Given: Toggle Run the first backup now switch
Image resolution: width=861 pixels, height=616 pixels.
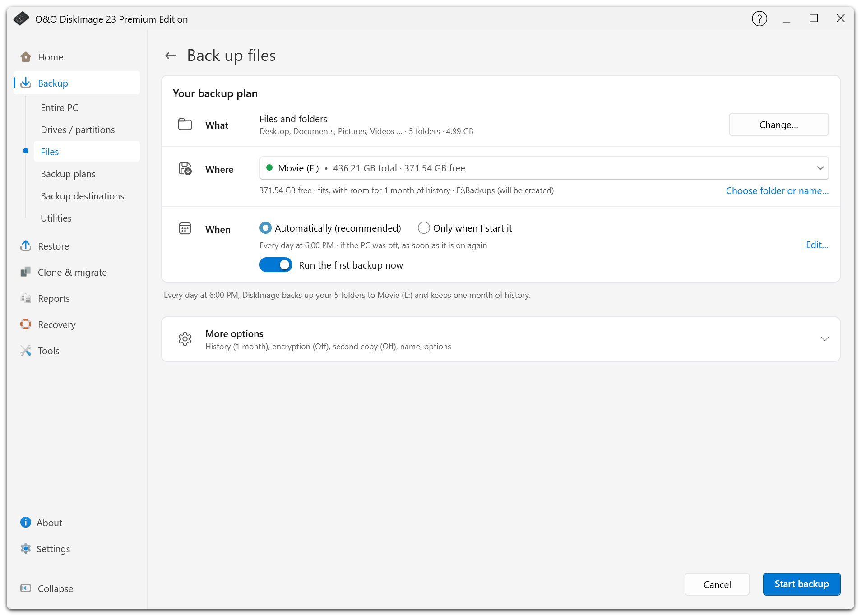Looking at the screenshot, I should 276,265.
